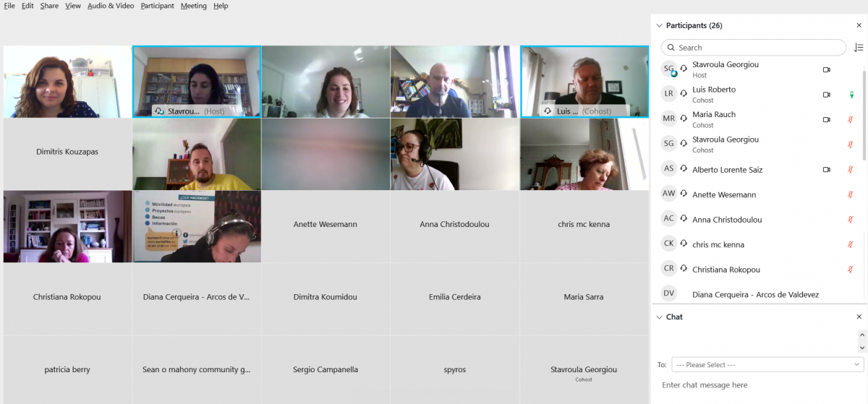Click the participant Search field
This screenshot has height=404, width=868.
pos(754,48)
